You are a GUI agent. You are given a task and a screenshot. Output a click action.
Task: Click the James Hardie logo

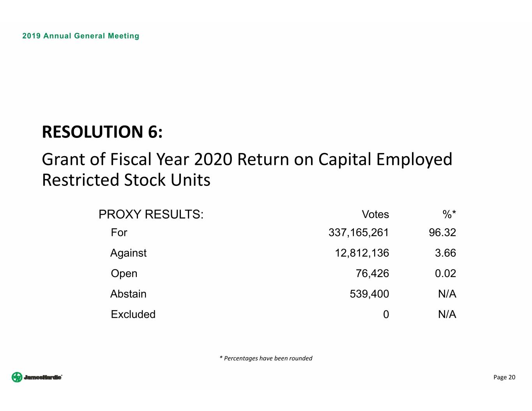tap(37, 377)
